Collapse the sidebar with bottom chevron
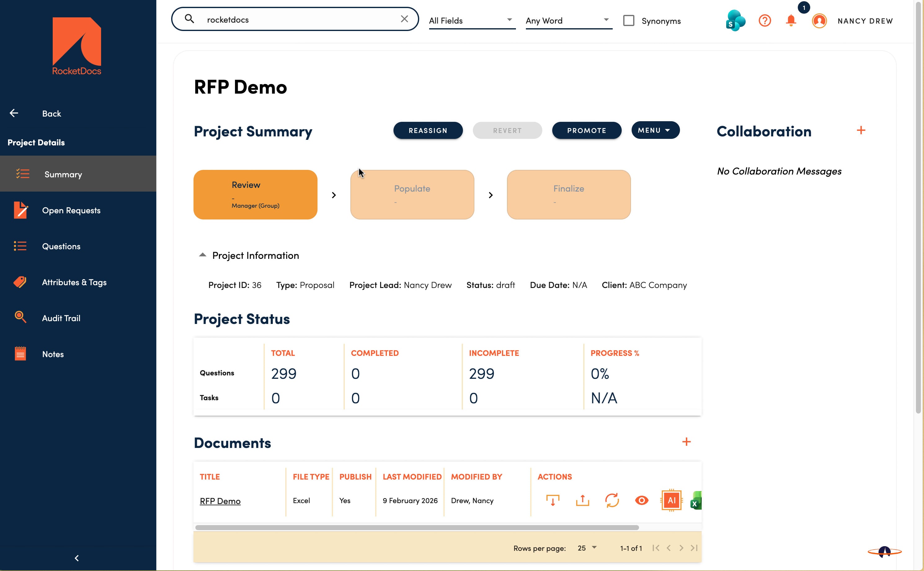 [77, 558]
